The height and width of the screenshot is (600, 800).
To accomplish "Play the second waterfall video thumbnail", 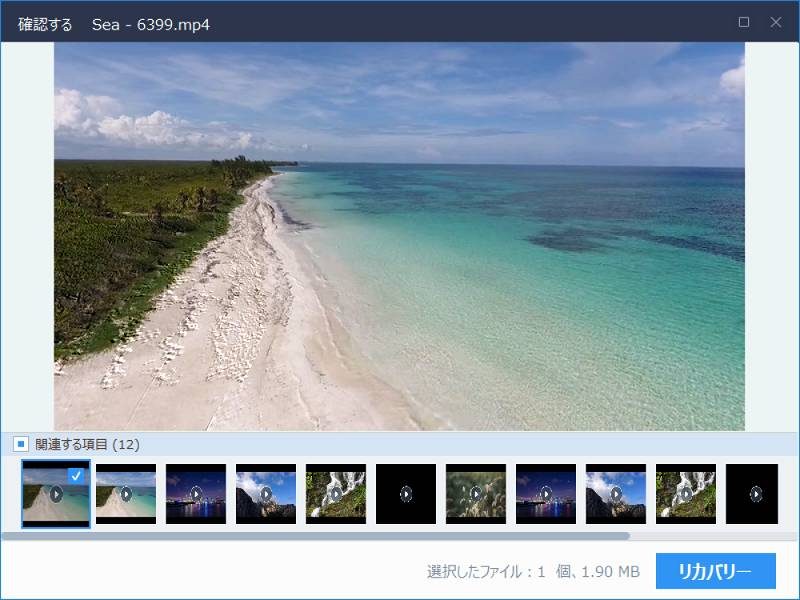I will 686,493.
